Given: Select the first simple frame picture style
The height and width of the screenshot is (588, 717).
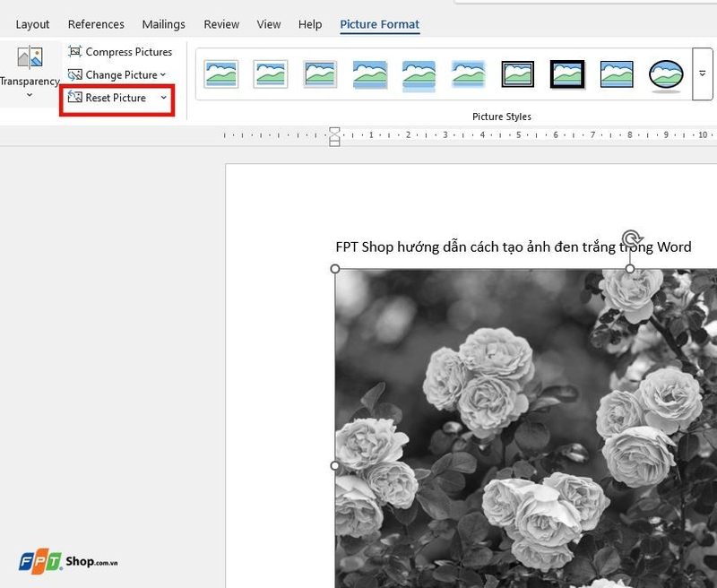Looking at the screenshot, I should [x=220, y=74].
